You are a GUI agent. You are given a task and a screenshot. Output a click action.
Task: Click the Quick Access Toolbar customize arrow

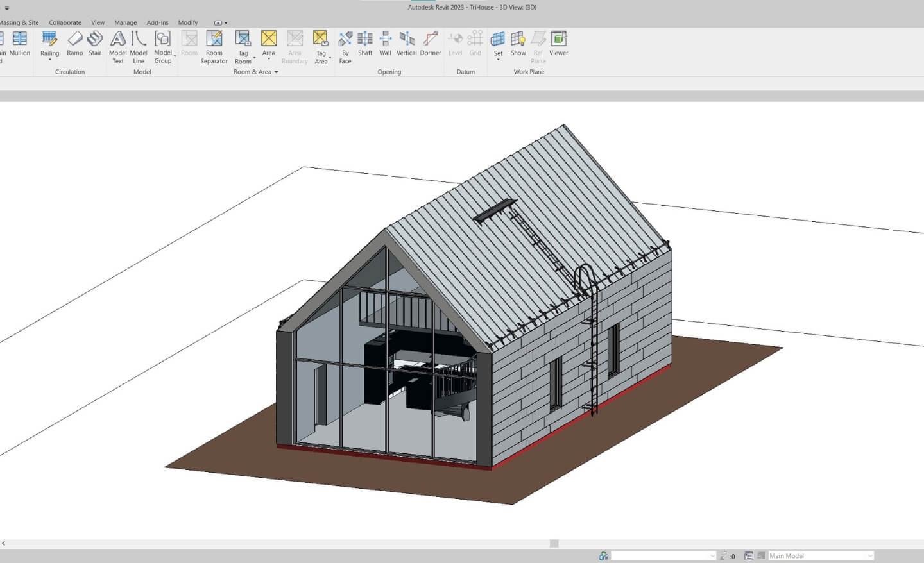(x=7, y=8)
